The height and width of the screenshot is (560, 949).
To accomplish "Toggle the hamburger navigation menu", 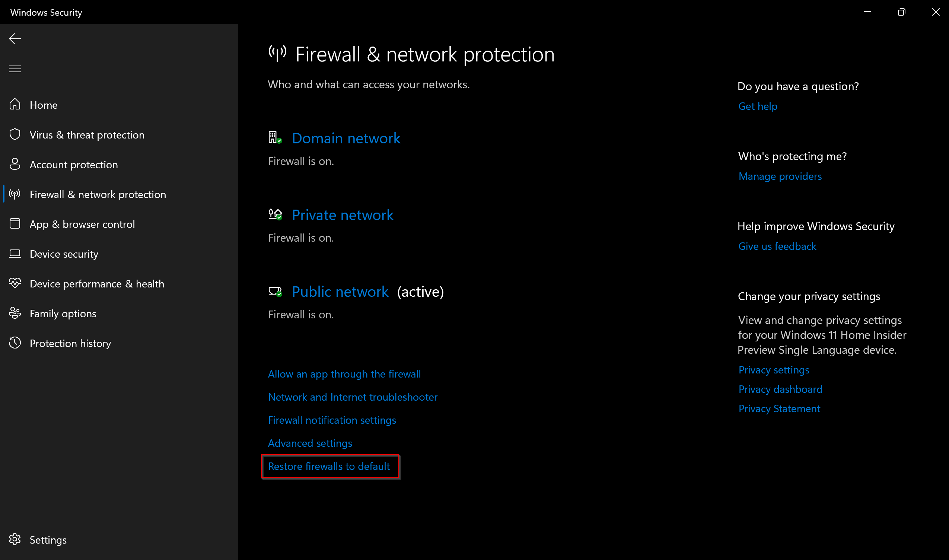I will coord(15,69).
